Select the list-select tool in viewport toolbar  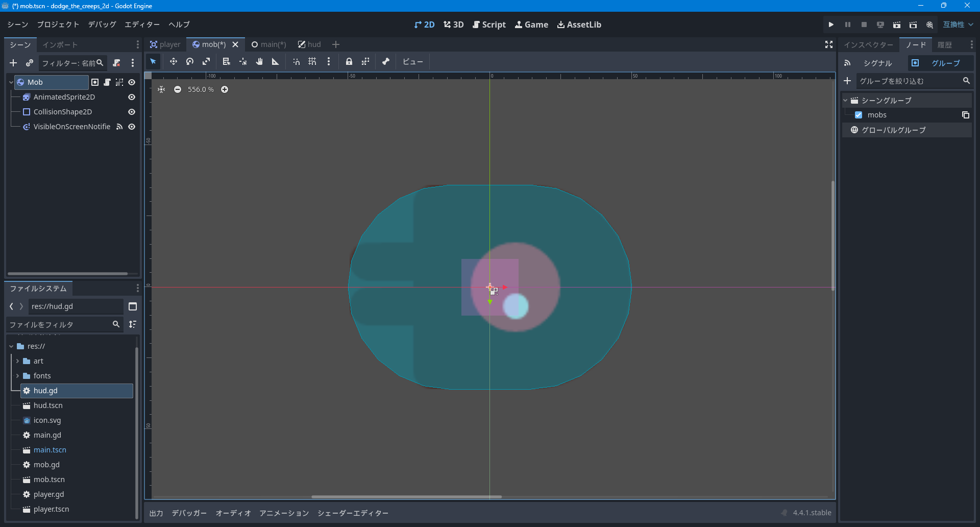coord(227,62)
